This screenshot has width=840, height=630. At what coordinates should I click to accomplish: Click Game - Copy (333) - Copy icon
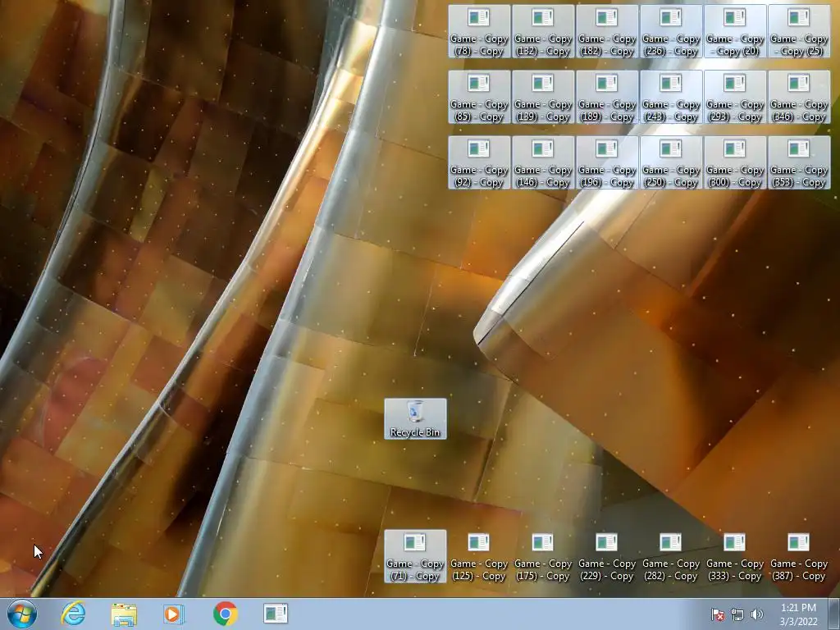pos(735,556)
